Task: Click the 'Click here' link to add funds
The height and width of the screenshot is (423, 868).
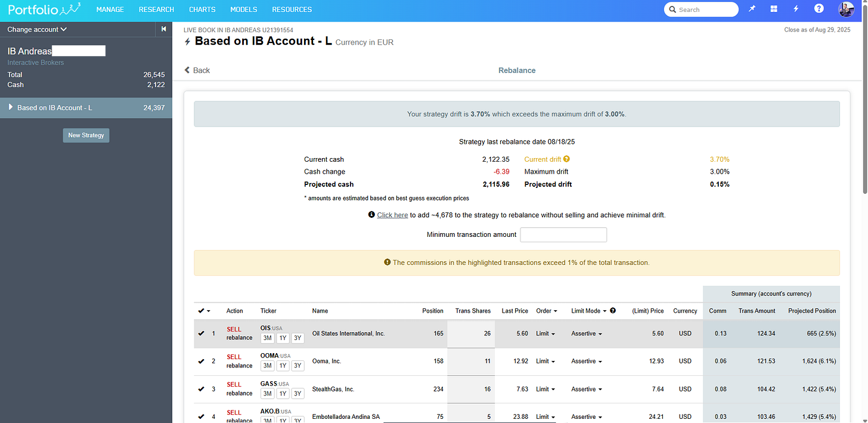Action: pyautogui.click(x=392, y=215)
